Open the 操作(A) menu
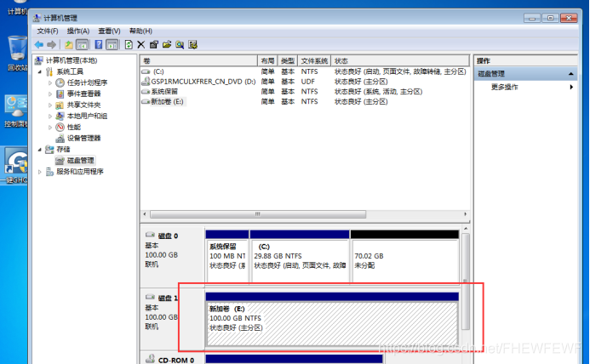This screenshot has height=364, width=590. tap(77, 31)
